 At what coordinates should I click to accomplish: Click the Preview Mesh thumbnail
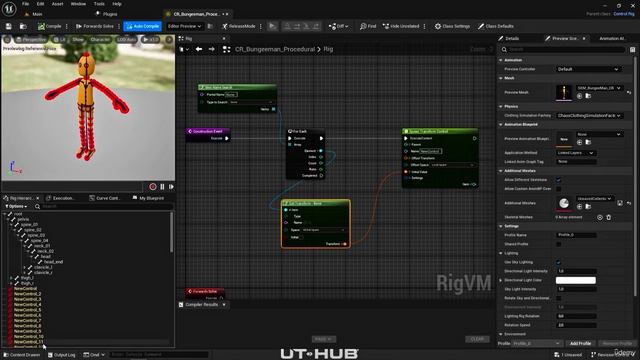[564, 92]
